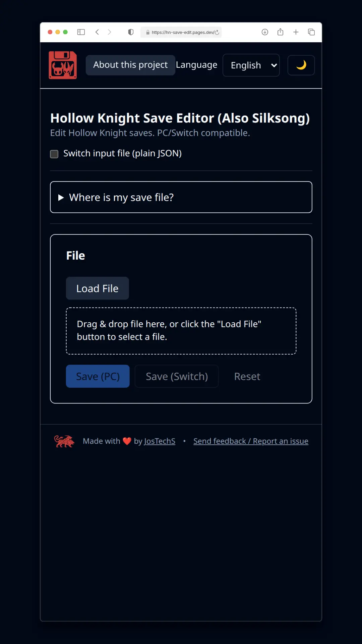Reload the page using the refresh icon
Screen dimensions: 362x644
(x=217, y=33)
